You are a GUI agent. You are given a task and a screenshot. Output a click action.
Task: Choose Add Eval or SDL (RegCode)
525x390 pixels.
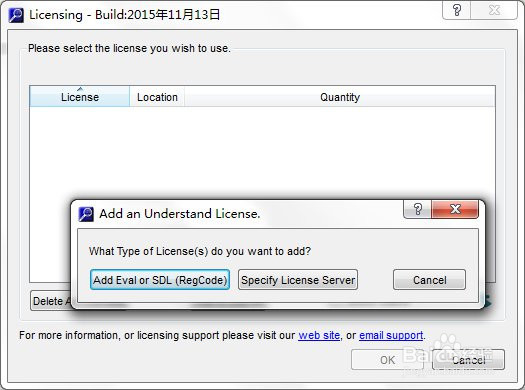pyautogui.click(x=160, y=280)
